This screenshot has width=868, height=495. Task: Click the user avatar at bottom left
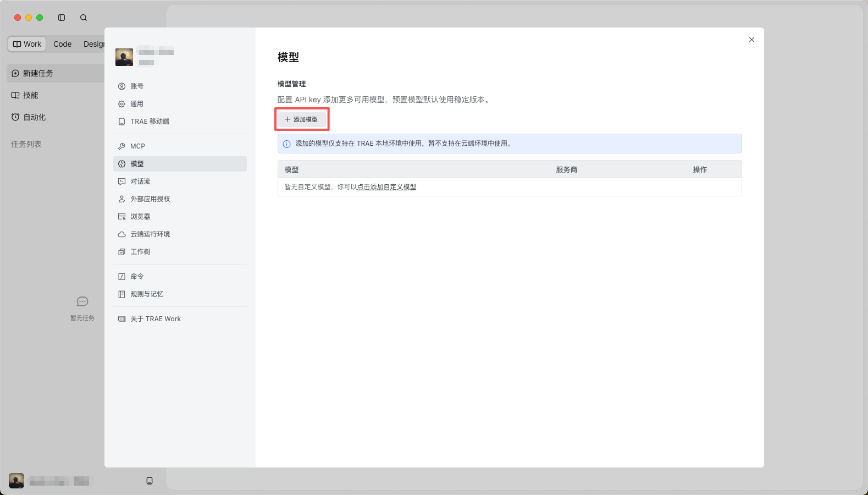16,481
